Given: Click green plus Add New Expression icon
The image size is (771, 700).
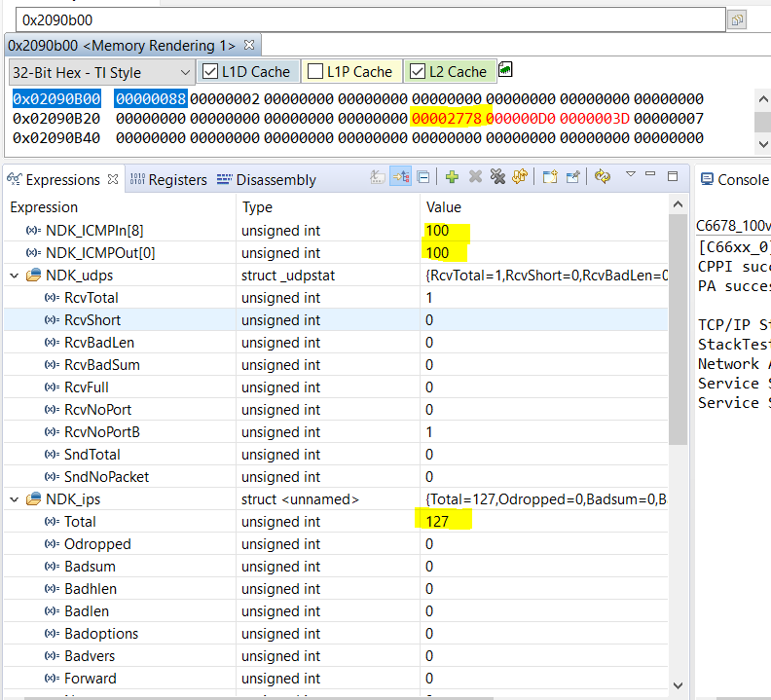Looking at the screenshot, I should 452,176.
